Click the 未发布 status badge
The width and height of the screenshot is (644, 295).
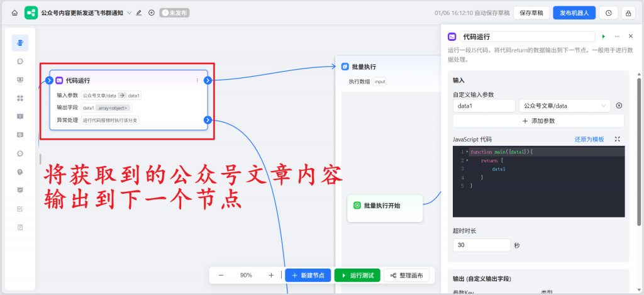coord(175,13)
